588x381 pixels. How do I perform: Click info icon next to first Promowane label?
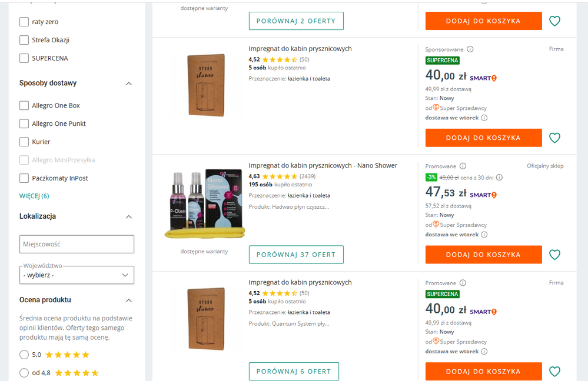(463, 166)
